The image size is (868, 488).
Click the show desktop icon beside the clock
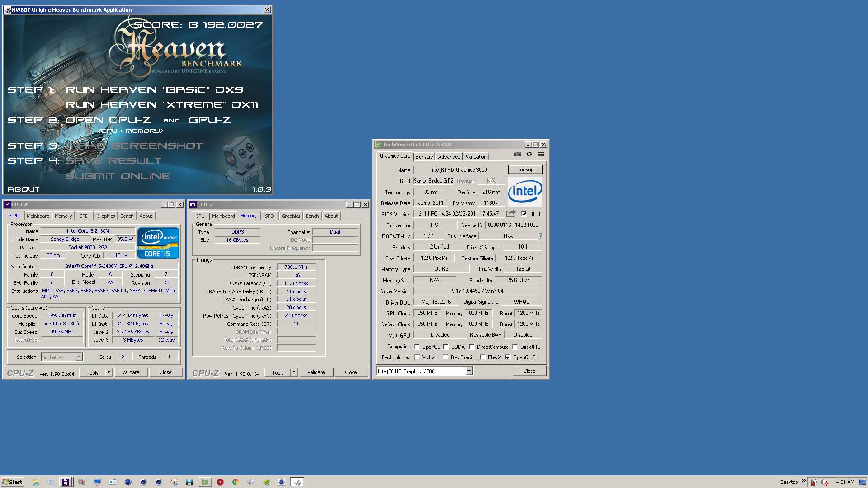point(863,482)
